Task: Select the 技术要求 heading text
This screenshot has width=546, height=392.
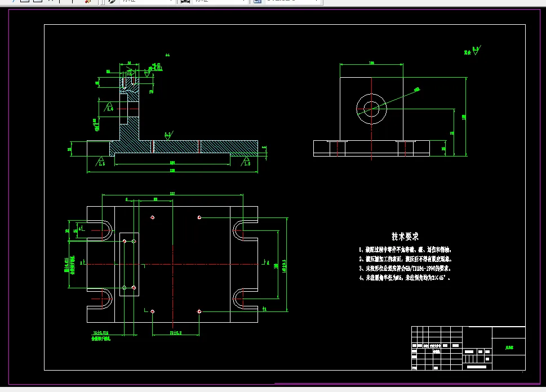Action: (405, 237)
